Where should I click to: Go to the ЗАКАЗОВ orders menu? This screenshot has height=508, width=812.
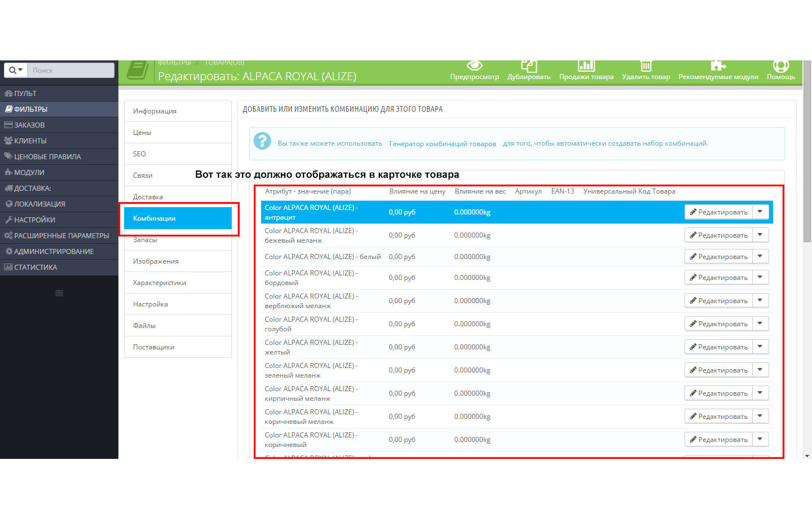pos(59,125)
